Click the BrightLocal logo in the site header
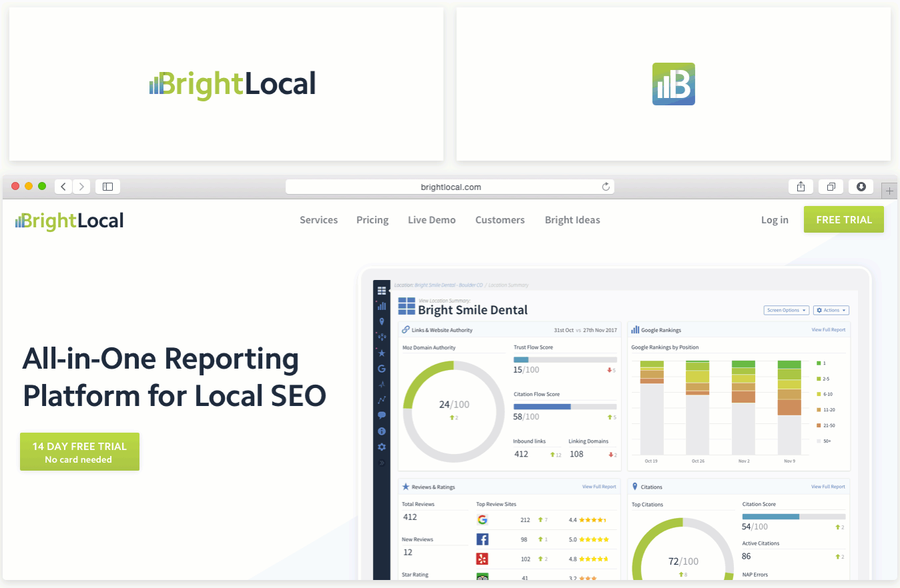 [69, 221]
